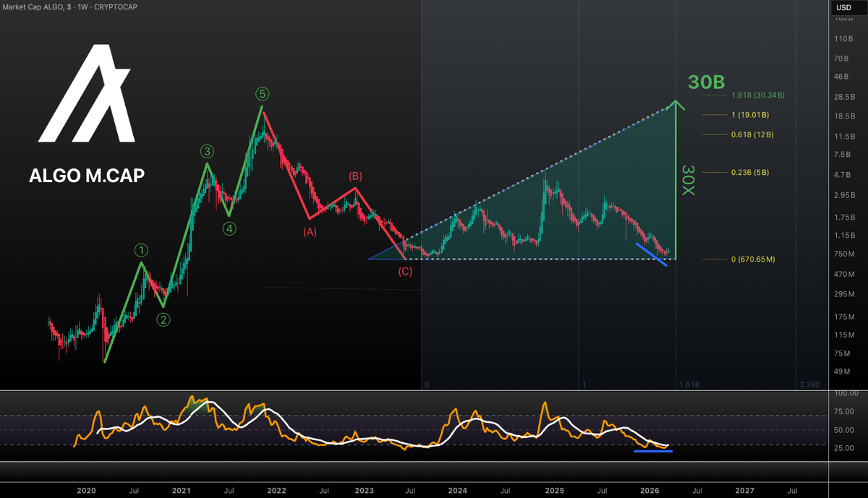Click the red (C) wave label

404,272
